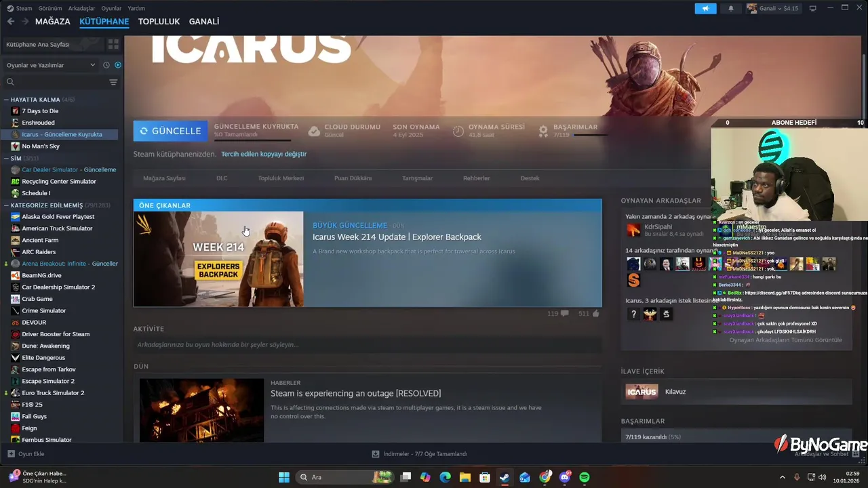Open the Destek link

pos(530,178)
